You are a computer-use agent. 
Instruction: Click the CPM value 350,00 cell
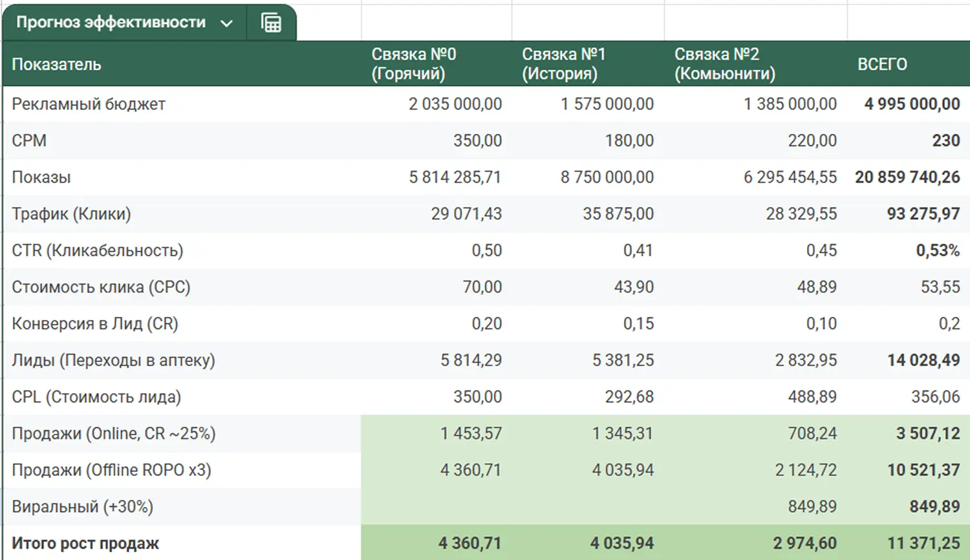(x=477, y=140)
